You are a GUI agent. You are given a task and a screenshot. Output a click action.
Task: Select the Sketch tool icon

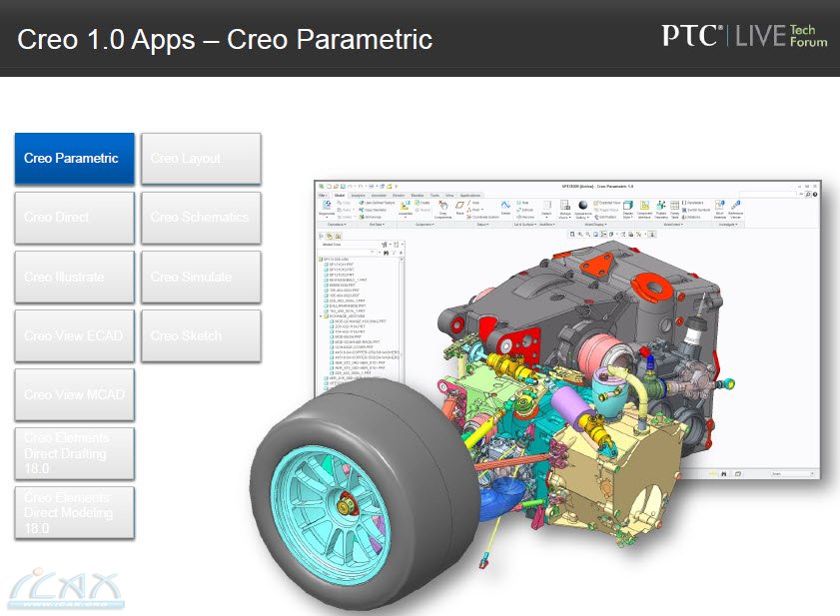click(x=505, y=205)
